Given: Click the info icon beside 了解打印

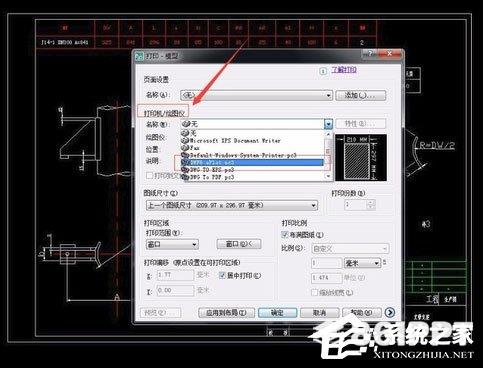Looking at the screenshot, I should (323, 71).
